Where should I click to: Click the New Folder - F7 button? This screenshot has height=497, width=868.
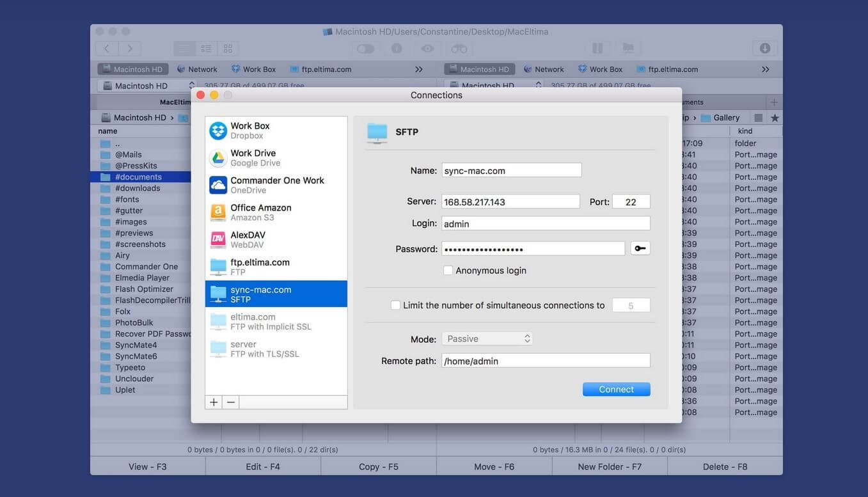[610, 467]
